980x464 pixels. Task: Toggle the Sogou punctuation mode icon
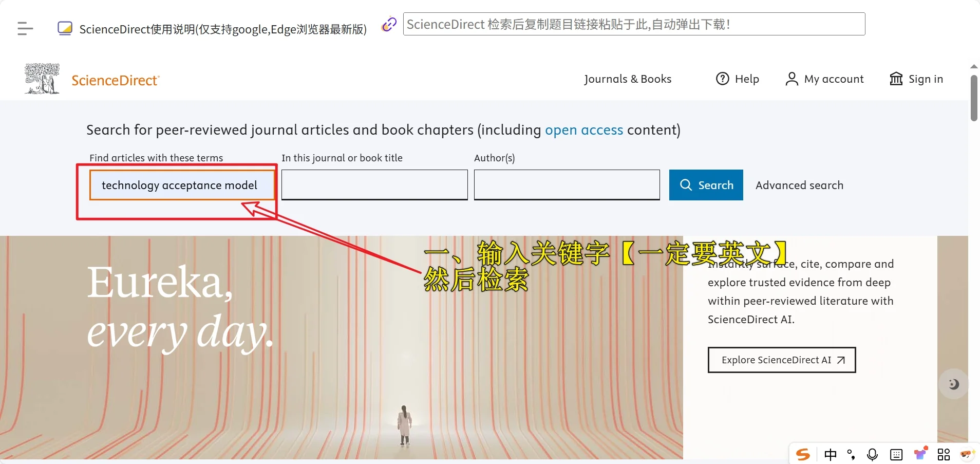pyautogui.click(x=851, y=454)
